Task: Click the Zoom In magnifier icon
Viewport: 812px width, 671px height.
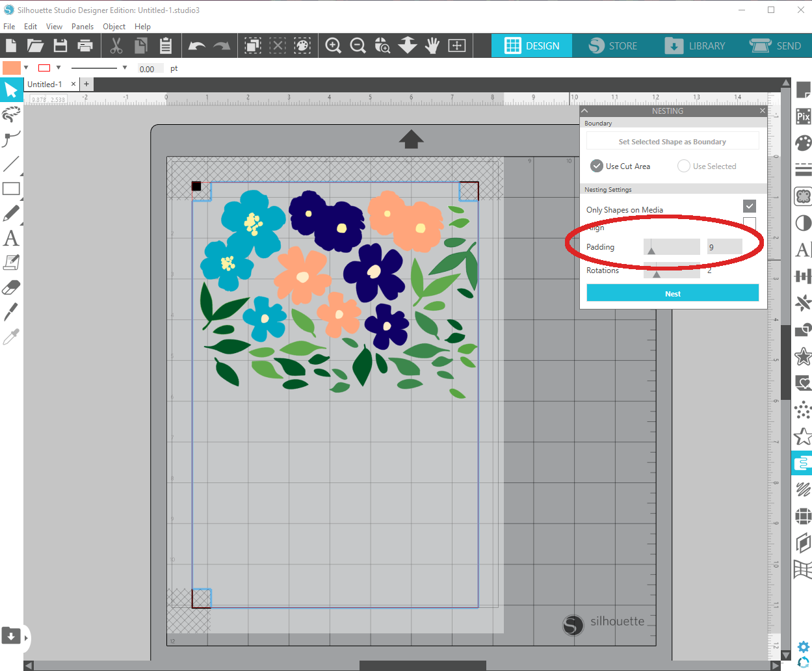Action: 334,46
